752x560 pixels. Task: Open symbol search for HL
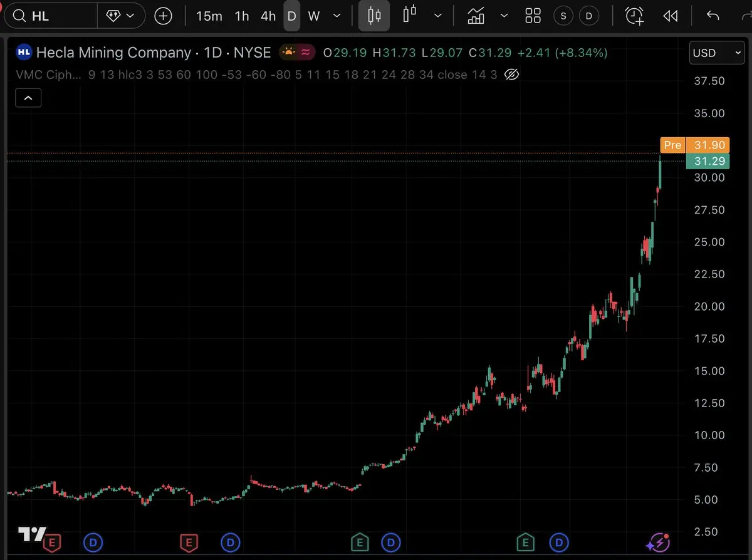coord(50,16)
